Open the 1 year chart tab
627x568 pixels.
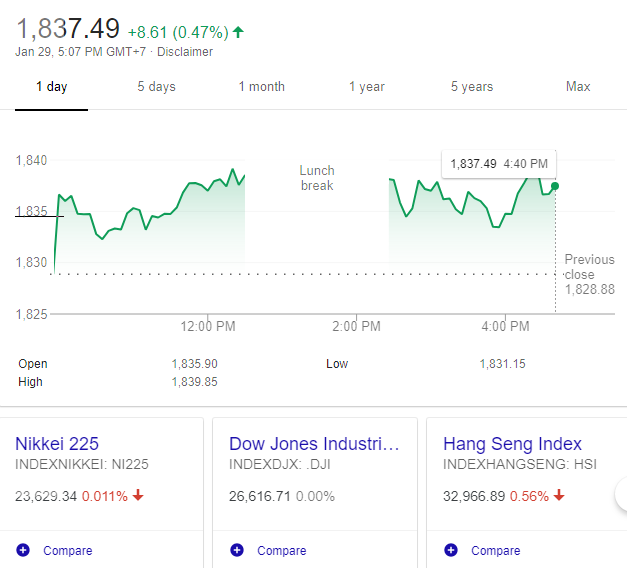(367, 87)
